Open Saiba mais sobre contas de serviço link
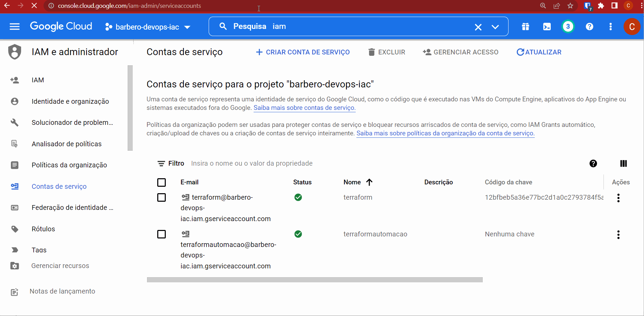644x316 pixels. [304, 108]
